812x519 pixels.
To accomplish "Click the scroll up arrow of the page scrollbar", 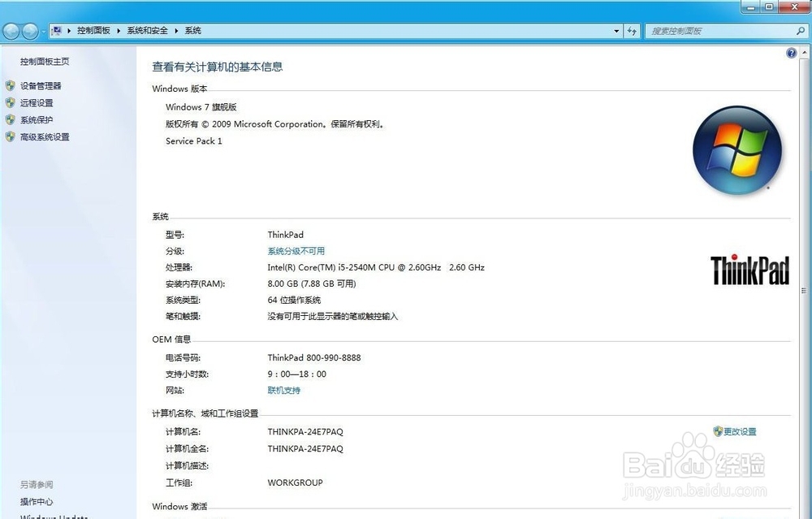I will (x=804, y=53).
